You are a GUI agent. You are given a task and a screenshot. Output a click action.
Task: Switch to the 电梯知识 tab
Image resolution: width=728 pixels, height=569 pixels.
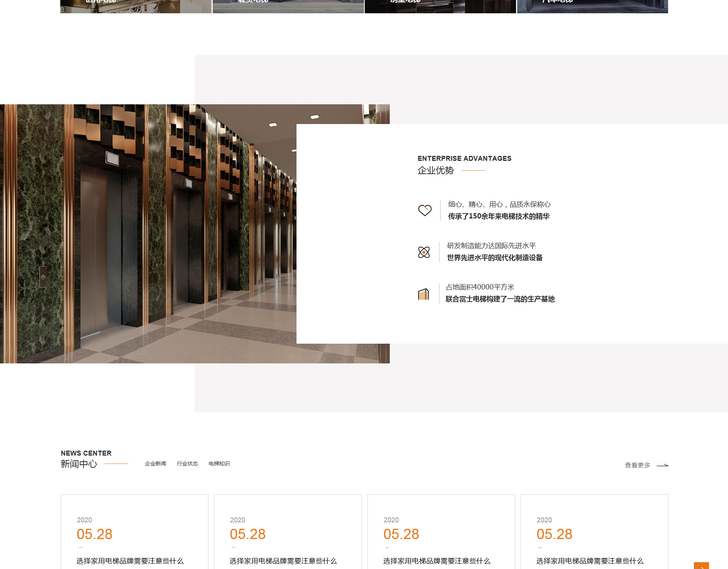pos(219,464)
